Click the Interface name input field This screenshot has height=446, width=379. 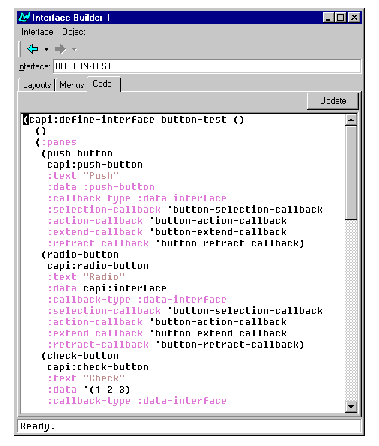coord(207,66)
